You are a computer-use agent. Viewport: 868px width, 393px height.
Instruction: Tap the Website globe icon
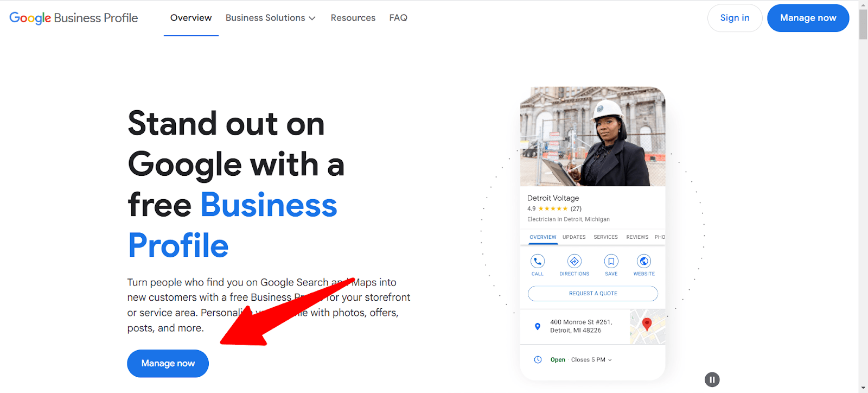pyautogui.click(x=644, y=261)
